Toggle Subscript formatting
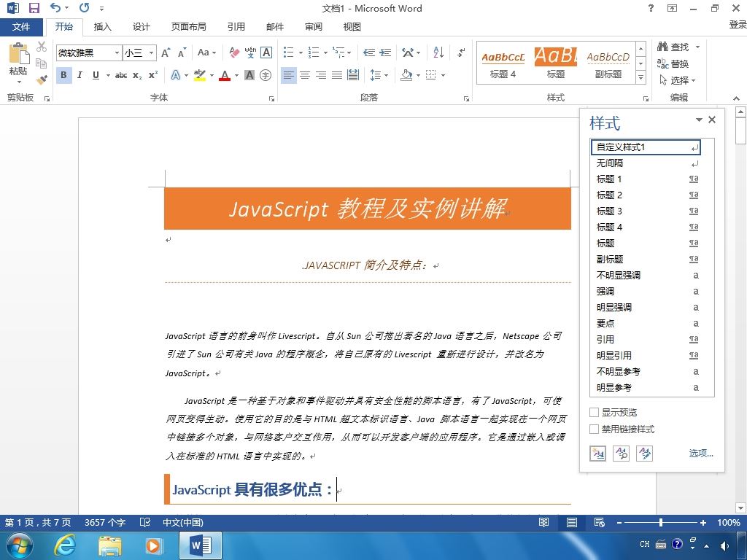Screen dimensions: 747x560 click(137, 75)
